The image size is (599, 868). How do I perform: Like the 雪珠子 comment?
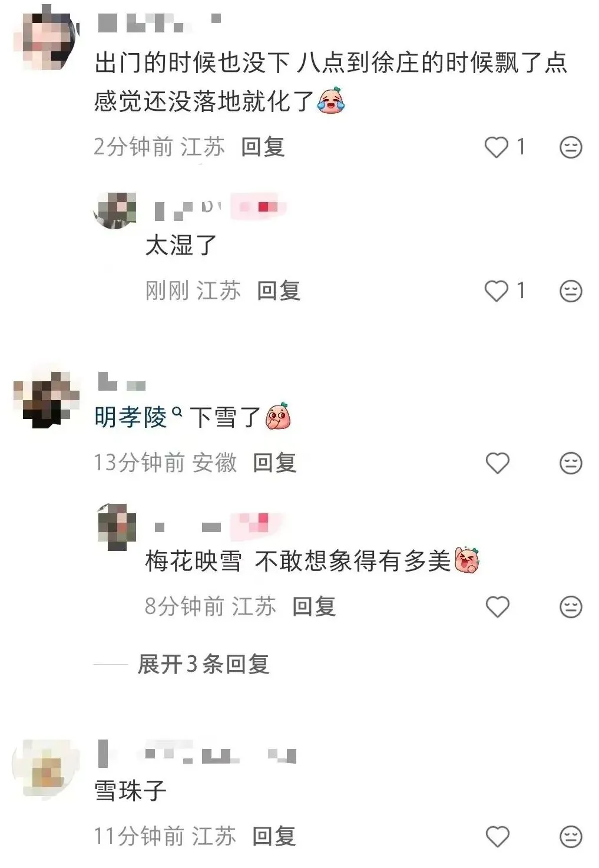[497, 837]
